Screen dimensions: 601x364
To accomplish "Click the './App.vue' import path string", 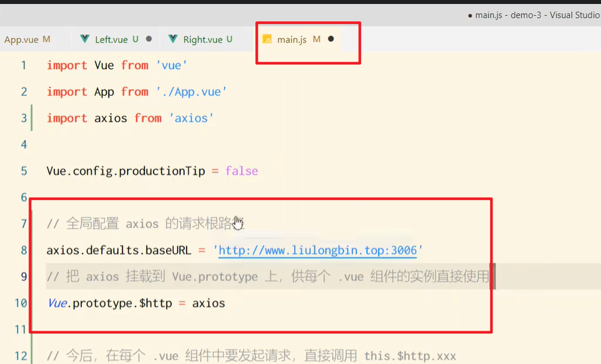I will pyautogui.click(x=191, y=92).
